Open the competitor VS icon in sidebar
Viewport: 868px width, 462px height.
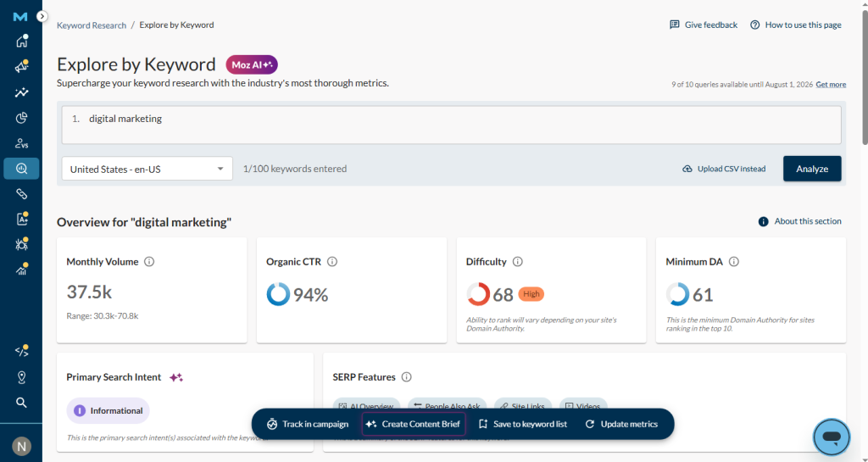click(21, 143)
